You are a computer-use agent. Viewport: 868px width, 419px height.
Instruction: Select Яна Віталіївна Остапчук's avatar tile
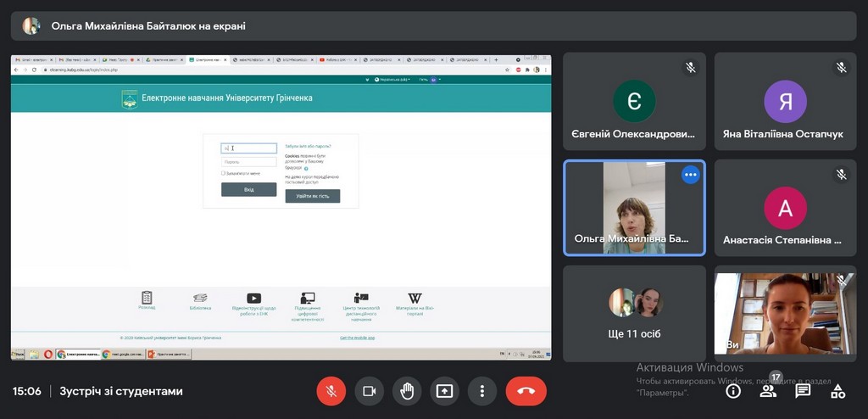point(785,102)
